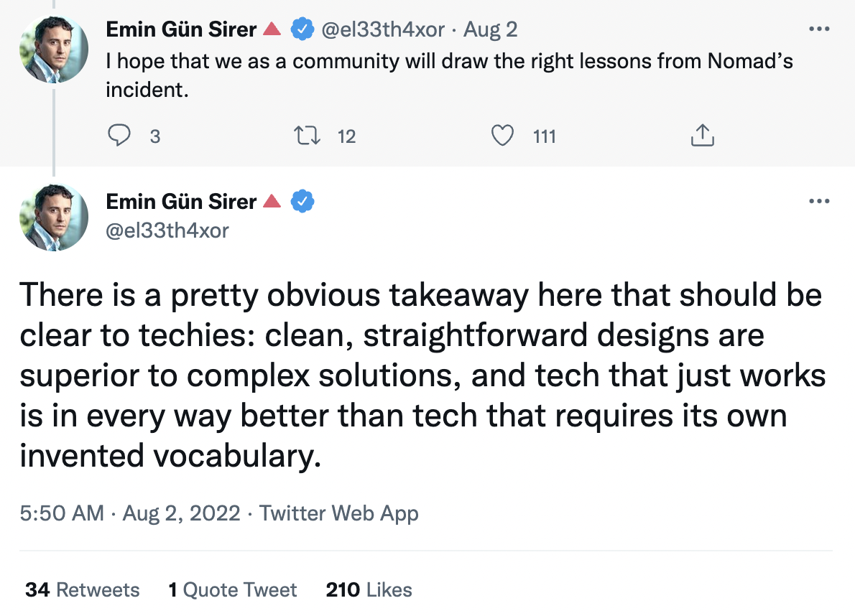The image size is (855, 616).
Task: Click the @el33th4xor handle on the main tweet
Action: coord(167,230)
